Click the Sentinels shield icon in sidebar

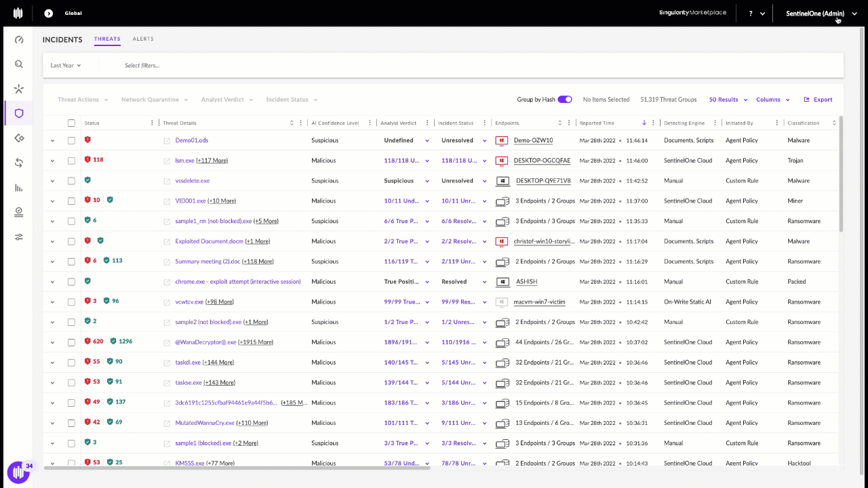pos(19,113)
